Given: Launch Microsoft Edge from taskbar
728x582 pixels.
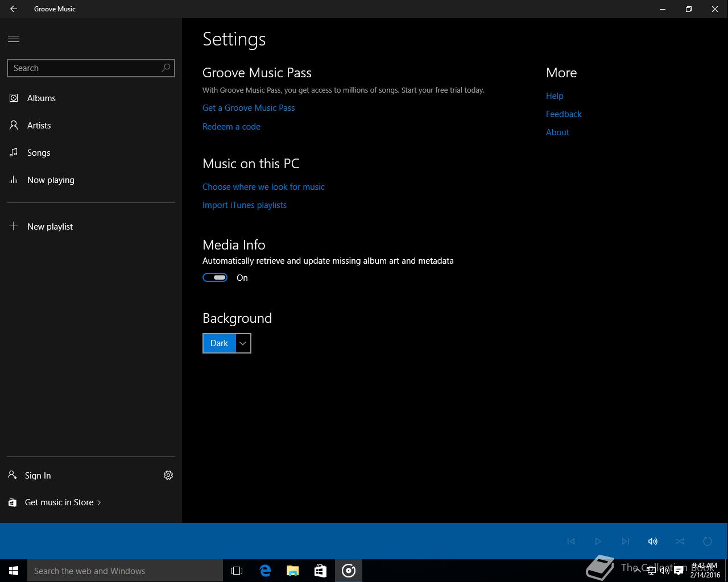Looking at the screenshot, I should click(265, 571).
